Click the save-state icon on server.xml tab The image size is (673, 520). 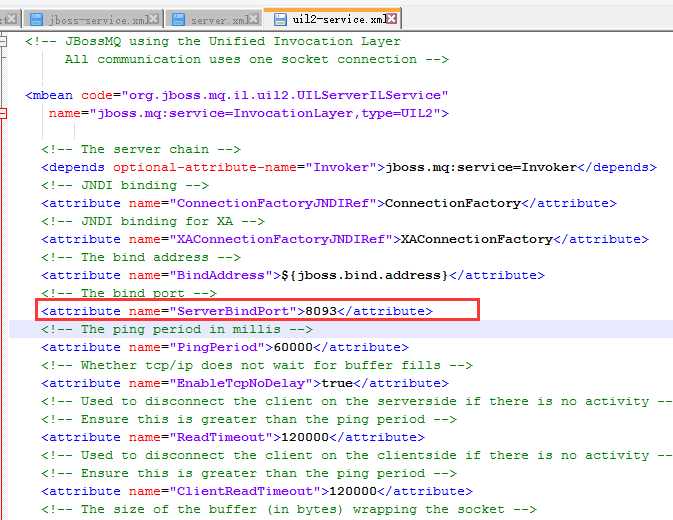tap(178, 19)
